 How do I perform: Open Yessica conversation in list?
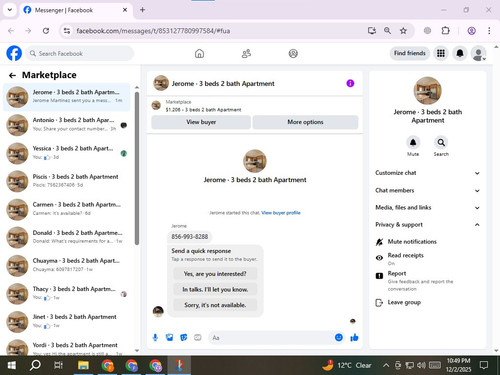tap(67, 153)
